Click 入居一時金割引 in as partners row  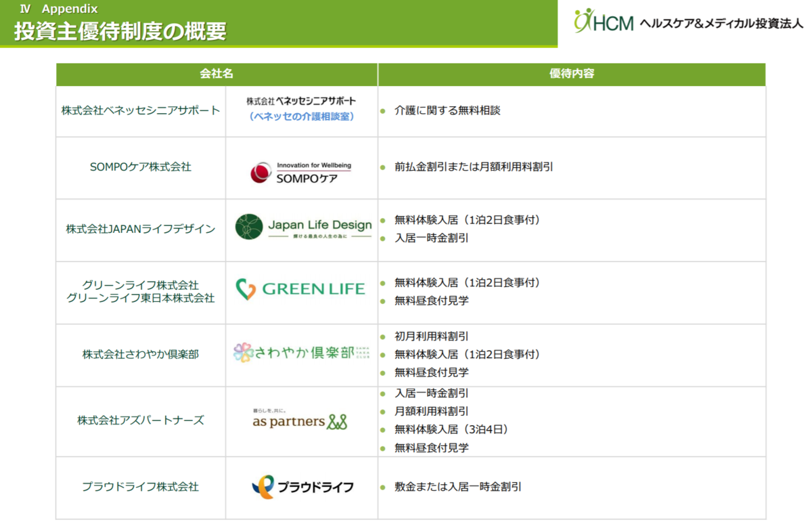point(432,393)
